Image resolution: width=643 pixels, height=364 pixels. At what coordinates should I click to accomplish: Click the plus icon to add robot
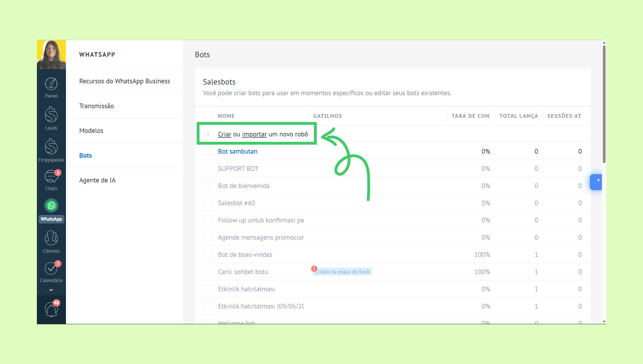[x=208, y=134]
